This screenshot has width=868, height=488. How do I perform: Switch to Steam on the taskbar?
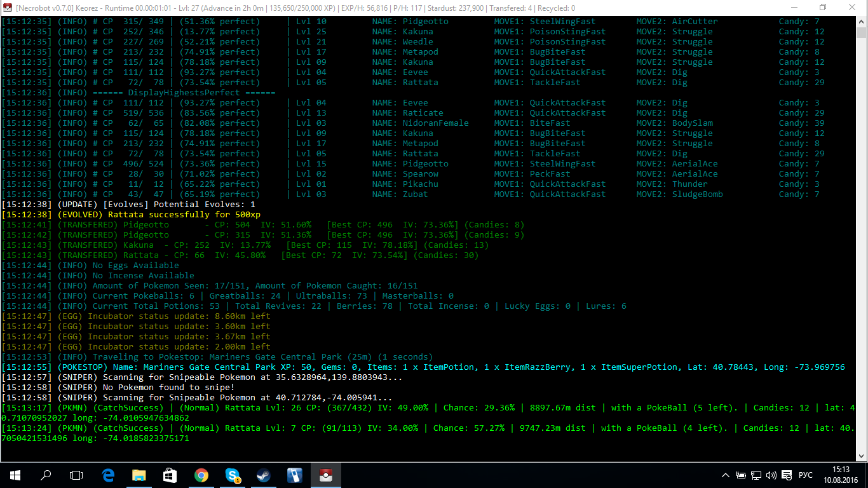(263, 475)
